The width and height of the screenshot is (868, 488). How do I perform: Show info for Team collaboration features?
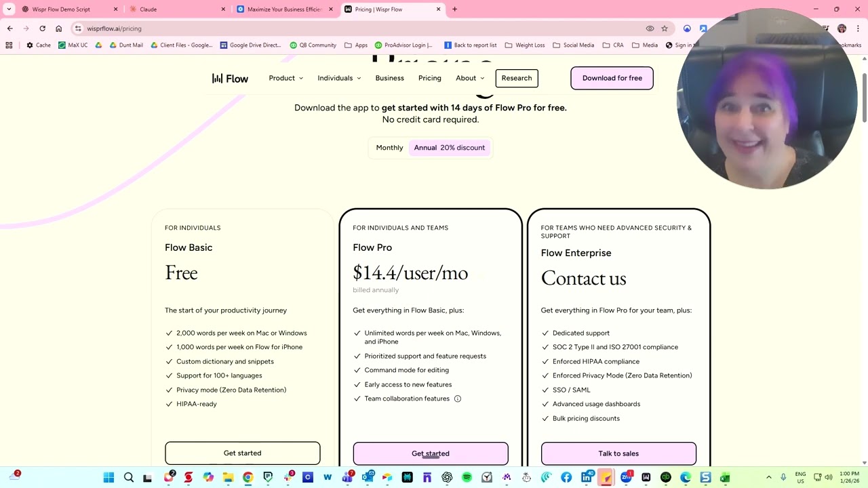458,399
